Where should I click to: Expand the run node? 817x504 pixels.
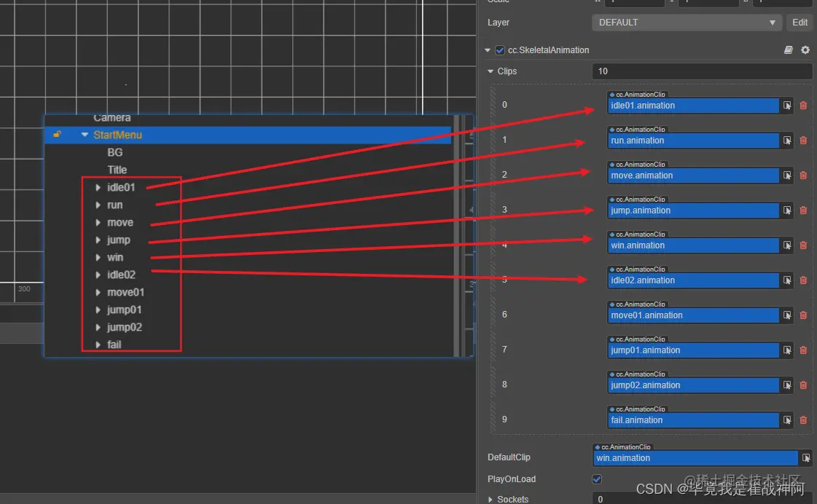pos(98,205)
